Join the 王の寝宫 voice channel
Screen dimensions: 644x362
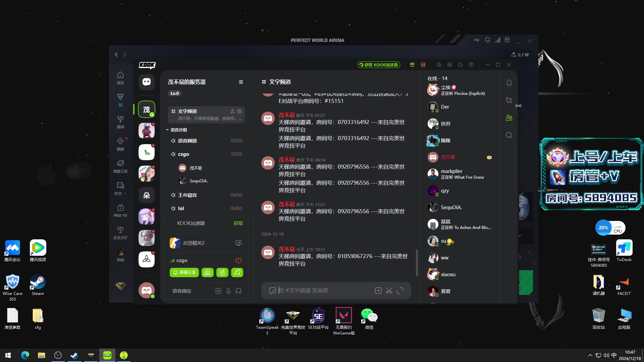pyautogui.click(x=206, y=195)
